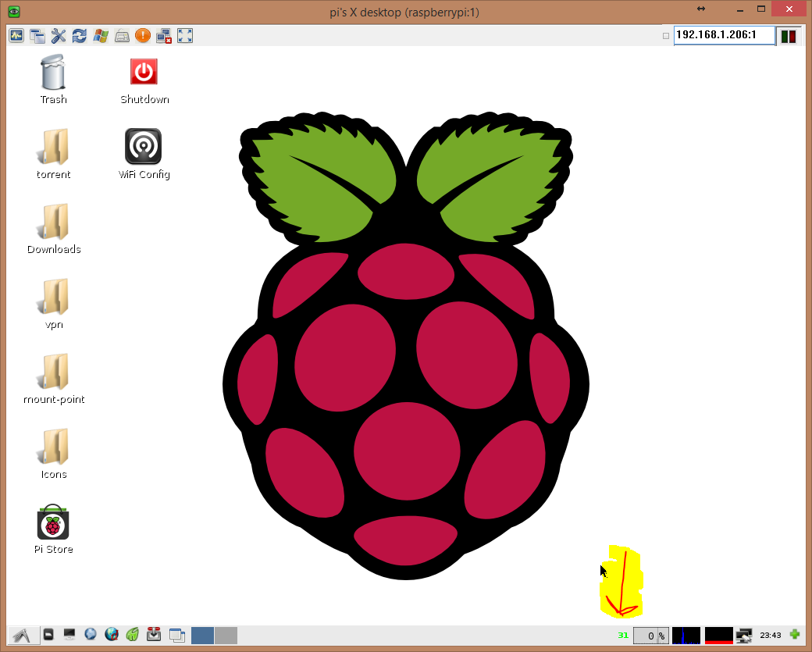Switch to second gray workspace
Screen dimensions: 812x652
coord(226,636)
